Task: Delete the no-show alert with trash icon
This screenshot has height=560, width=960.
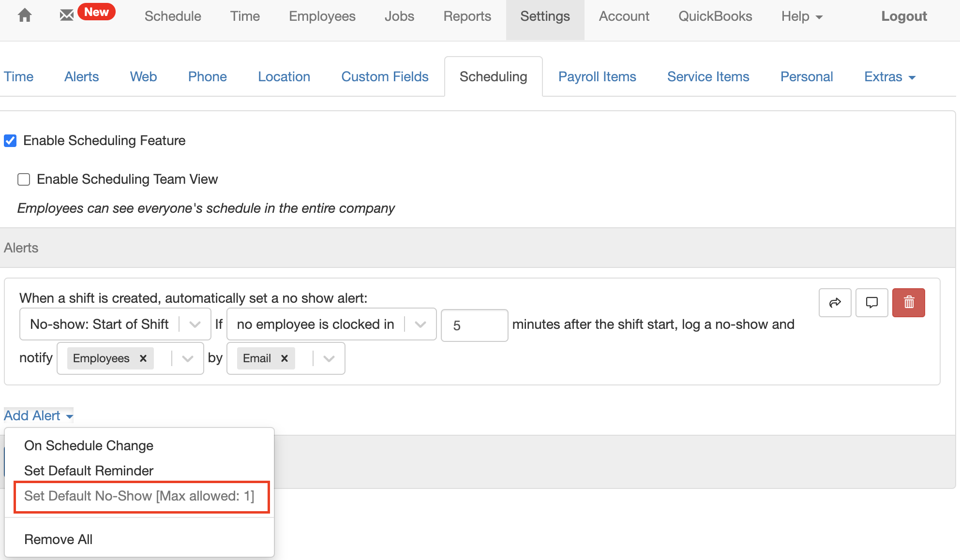Action: 908,303
